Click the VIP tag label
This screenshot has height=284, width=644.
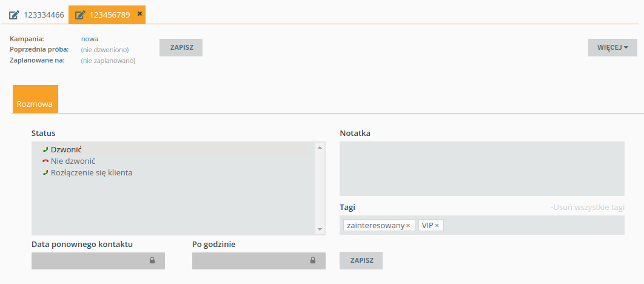427,226
